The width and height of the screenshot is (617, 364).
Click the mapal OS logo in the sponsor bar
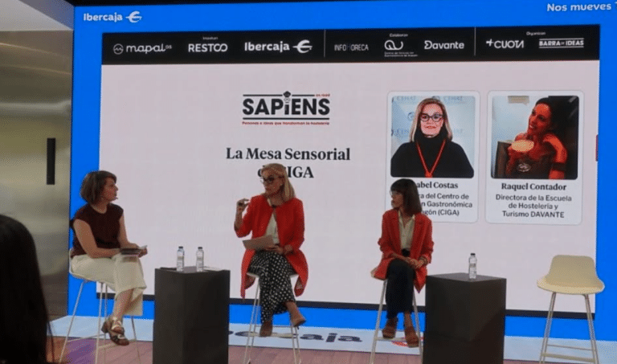142,48
